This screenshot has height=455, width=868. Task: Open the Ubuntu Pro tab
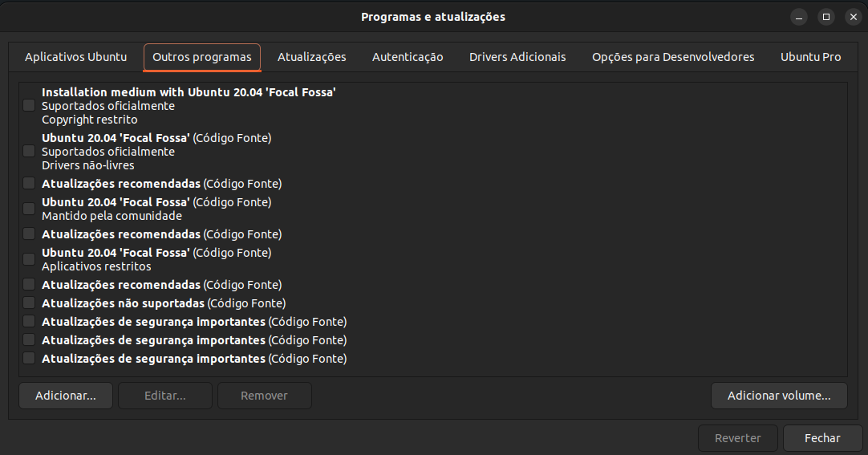[810, 57]
